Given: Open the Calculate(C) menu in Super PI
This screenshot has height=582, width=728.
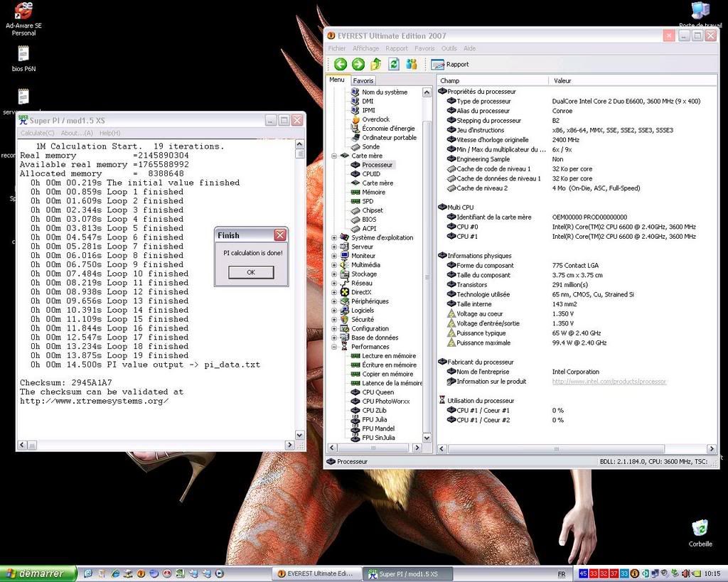Looking at the screenshot, I should 37,133.
